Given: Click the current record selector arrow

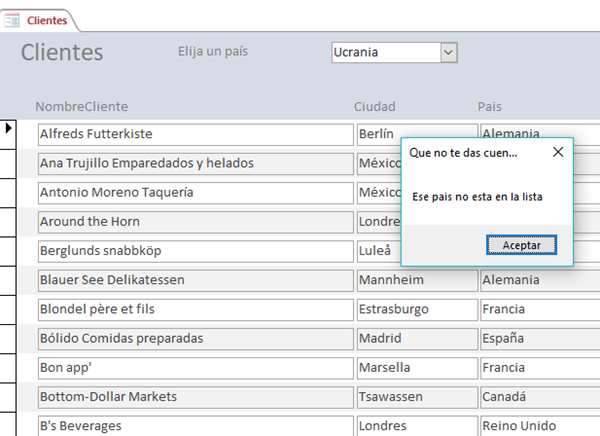Looking at the screenshot, I should pyautogui.click(x=8, y=128).
